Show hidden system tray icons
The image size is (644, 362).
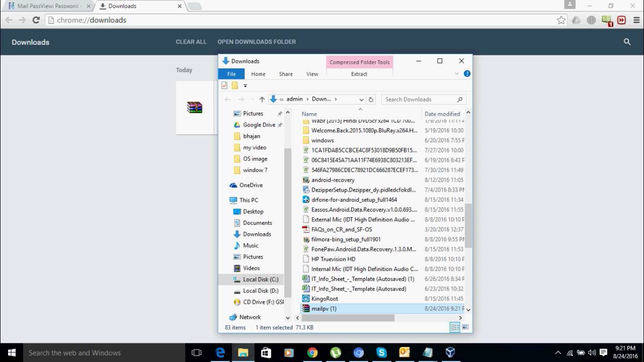tap(557, 352)
